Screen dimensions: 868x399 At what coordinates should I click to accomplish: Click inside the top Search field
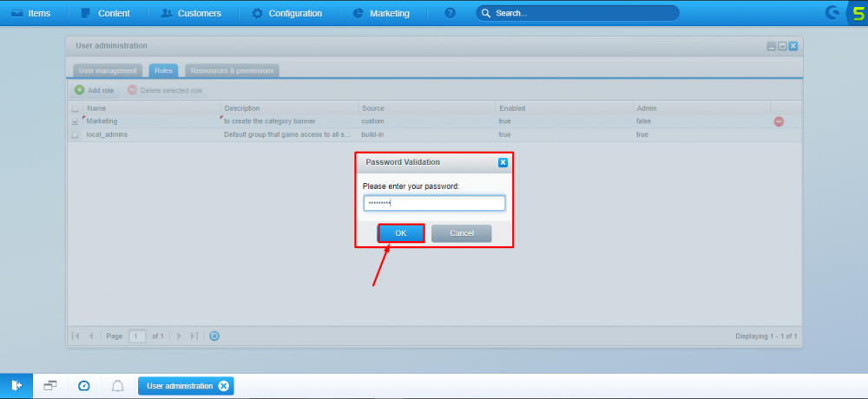pyautogui.click(x=577, y=13)
